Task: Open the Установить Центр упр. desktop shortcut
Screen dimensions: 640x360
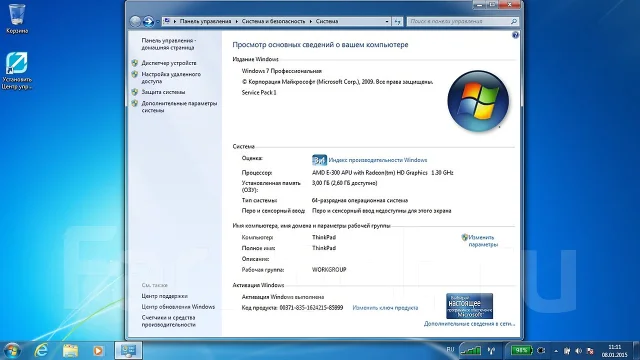Action: point(17,71)
